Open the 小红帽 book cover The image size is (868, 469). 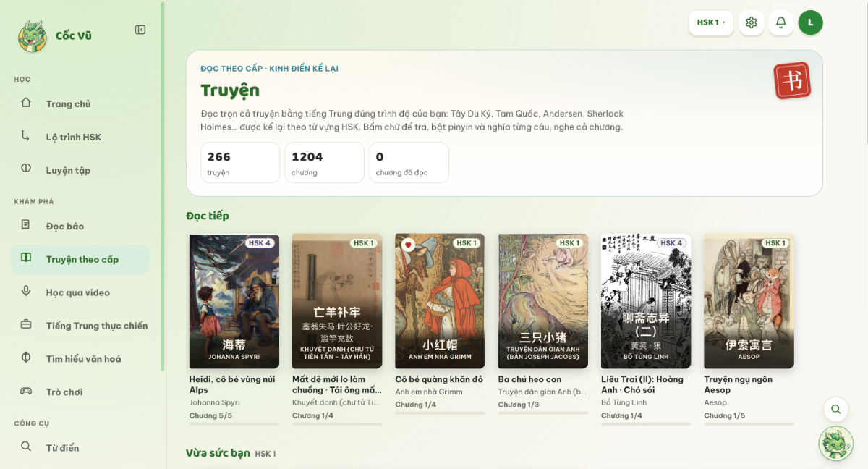tap(440, 301)
